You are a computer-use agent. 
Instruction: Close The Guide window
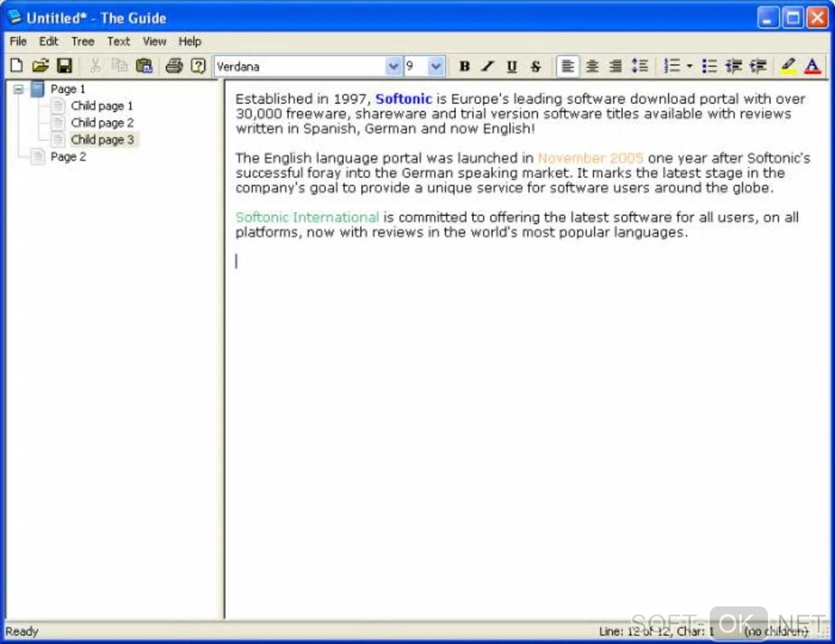[818, 18]
